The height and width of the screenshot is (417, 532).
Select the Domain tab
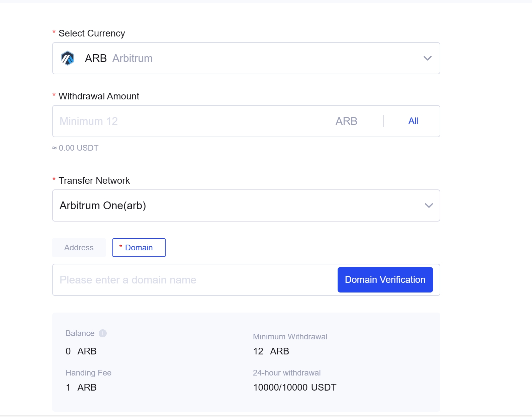[x=139, y=248]
